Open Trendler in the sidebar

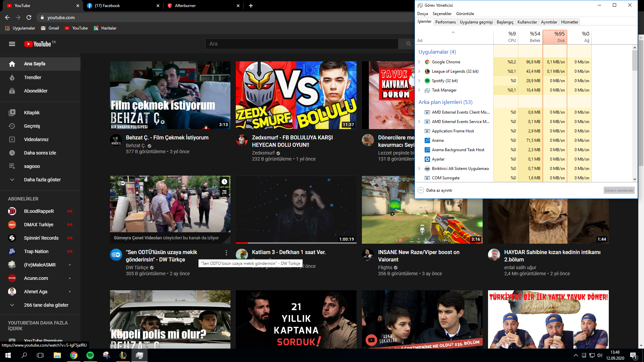tap(40, 77)
